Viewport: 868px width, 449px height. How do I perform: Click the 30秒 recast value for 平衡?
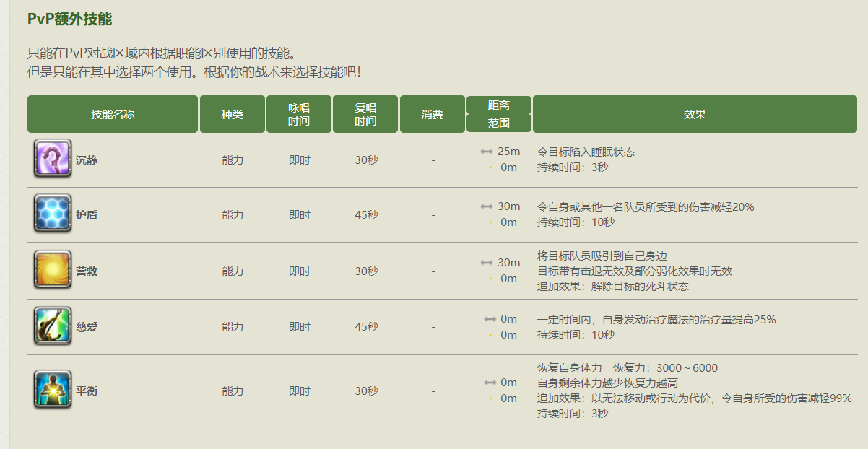pyautogui.click(x=366, y=391)
